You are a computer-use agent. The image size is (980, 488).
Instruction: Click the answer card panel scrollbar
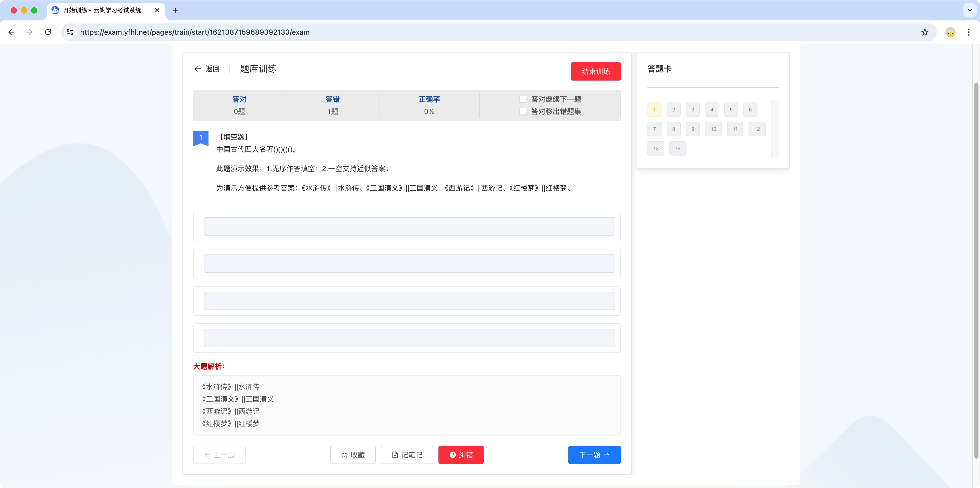pos(775,129)
